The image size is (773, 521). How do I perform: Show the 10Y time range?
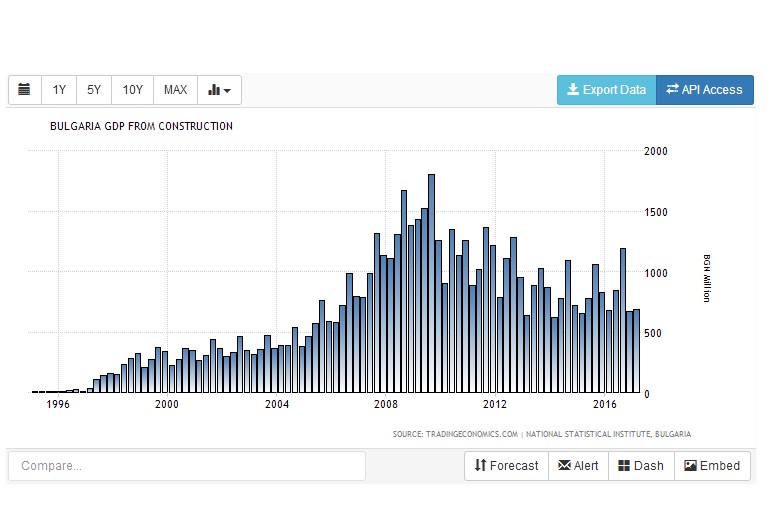(132, 90)
